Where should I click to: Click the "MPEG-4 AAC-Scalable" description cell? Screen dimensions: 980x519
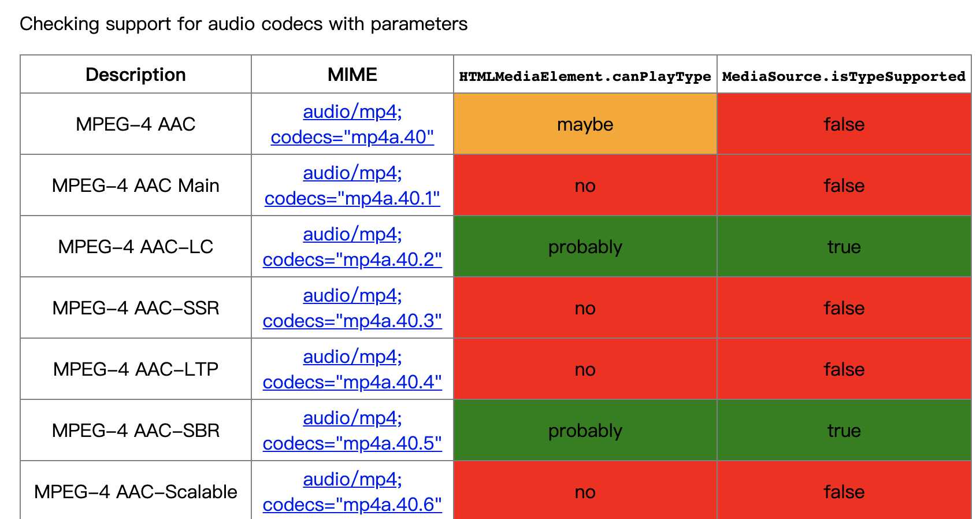coord(136,491)
